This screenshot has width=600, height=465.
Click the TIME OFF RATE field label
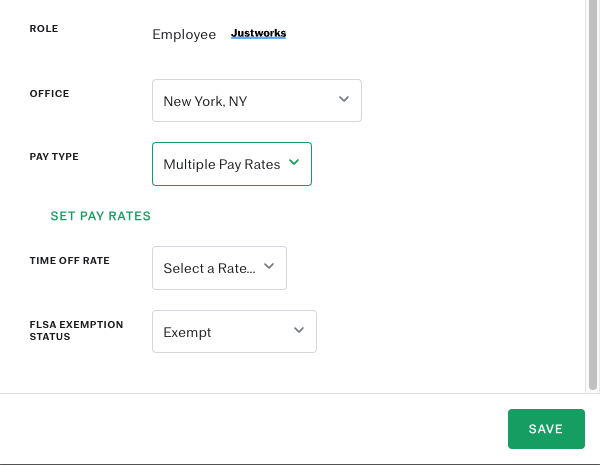coord(70,261)
